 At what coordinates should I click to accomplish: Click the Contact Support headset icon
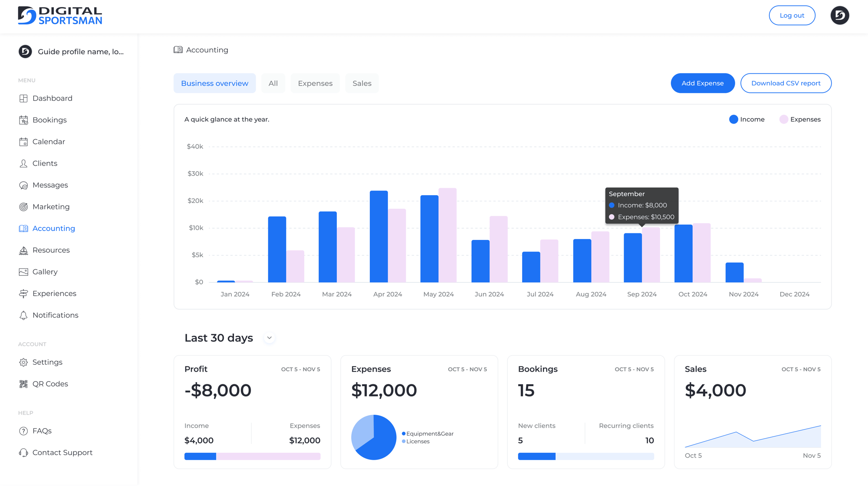23,452
